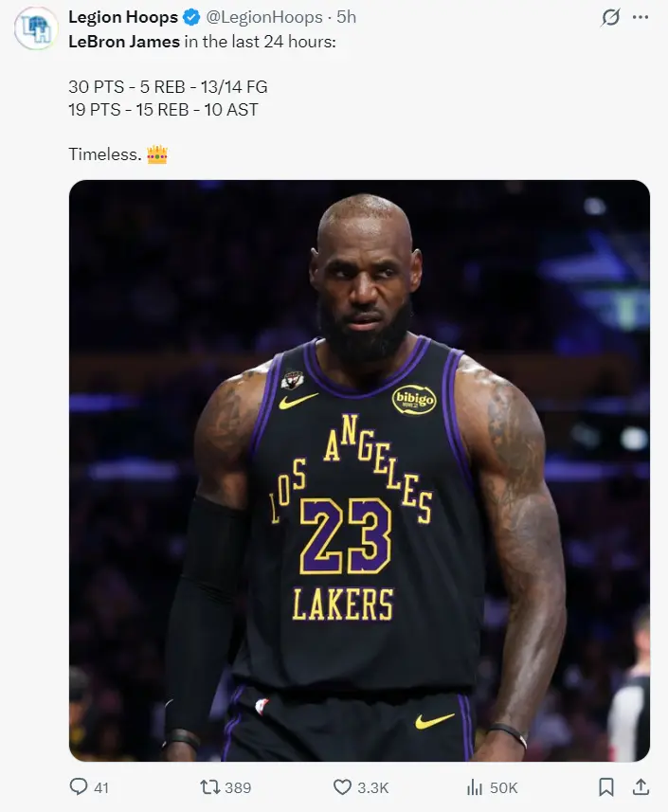
Task: Open the three-dot More menu
Action: (641, 18)
